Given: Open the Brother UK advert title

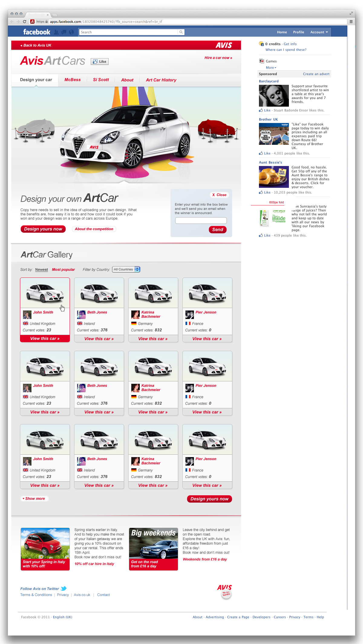Looking at the screenshot, I should [268, 119].
